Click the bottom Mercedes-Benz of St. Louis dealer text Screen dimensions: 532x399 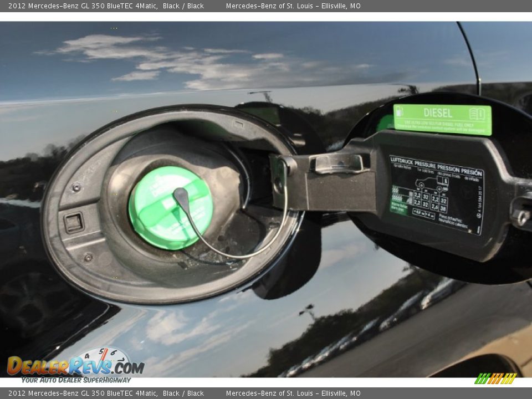[293, 393]
